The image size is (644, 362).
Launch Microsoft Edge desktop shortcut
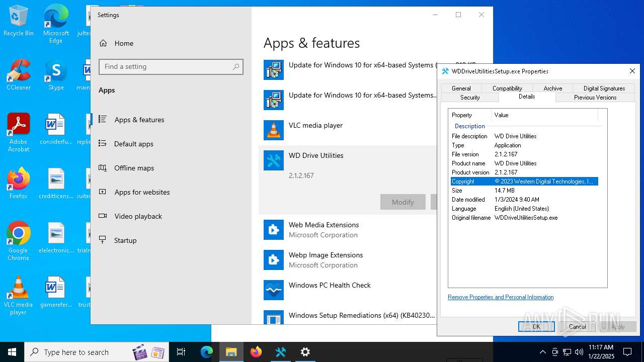pos(56,24)
